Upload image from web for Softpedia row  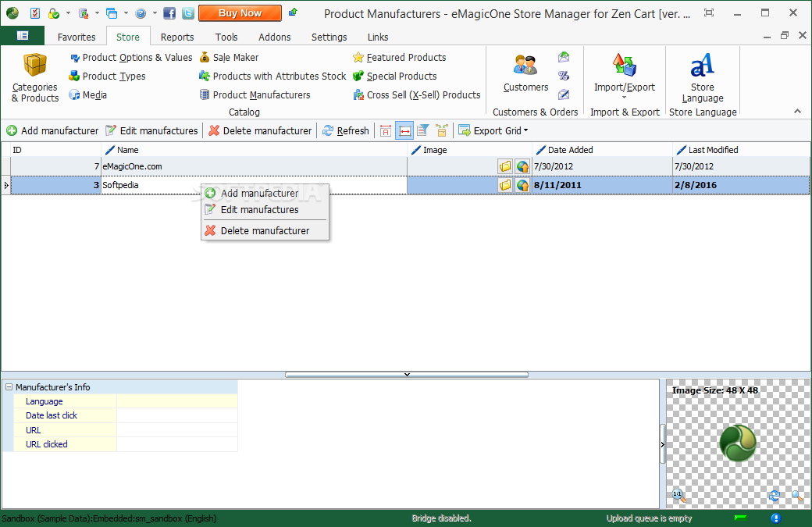tap(522, 185)
